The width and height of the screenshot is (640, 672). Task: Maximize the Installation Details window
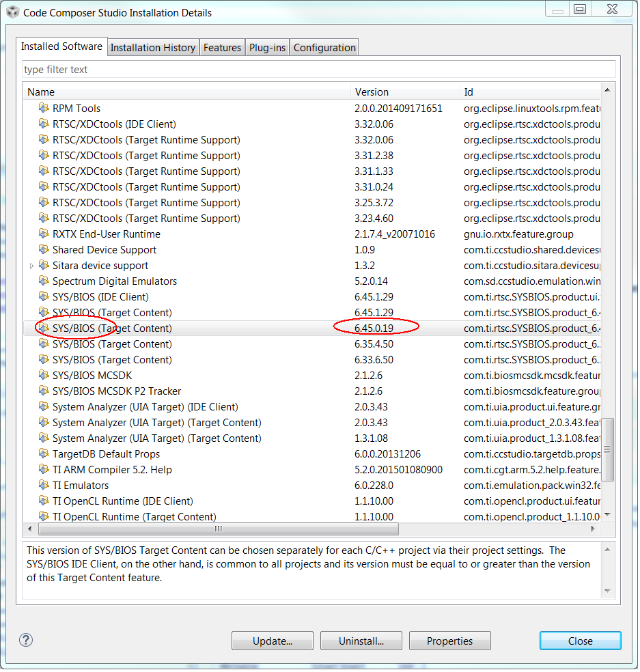[580, 9]
